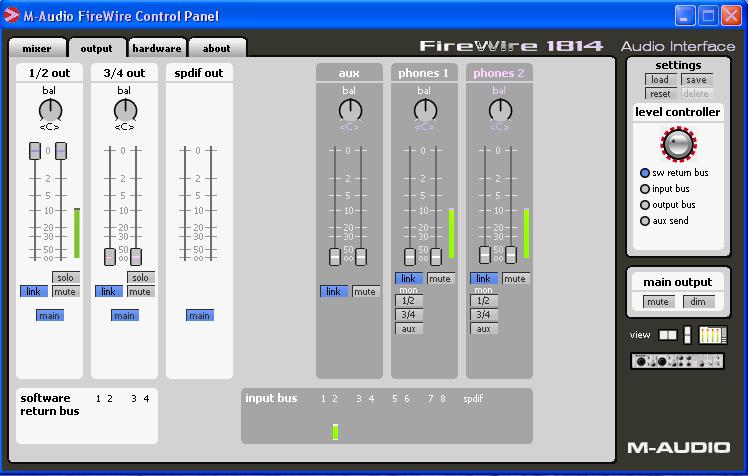Click the right fader handle of 1/2 out

pyautogui.click(x=61, y=151)
